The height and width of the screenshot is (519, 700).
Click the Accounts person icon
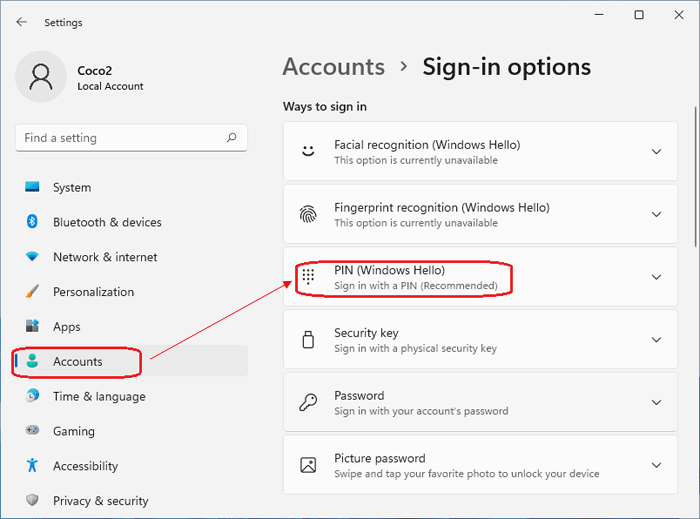tap(32, 361)
